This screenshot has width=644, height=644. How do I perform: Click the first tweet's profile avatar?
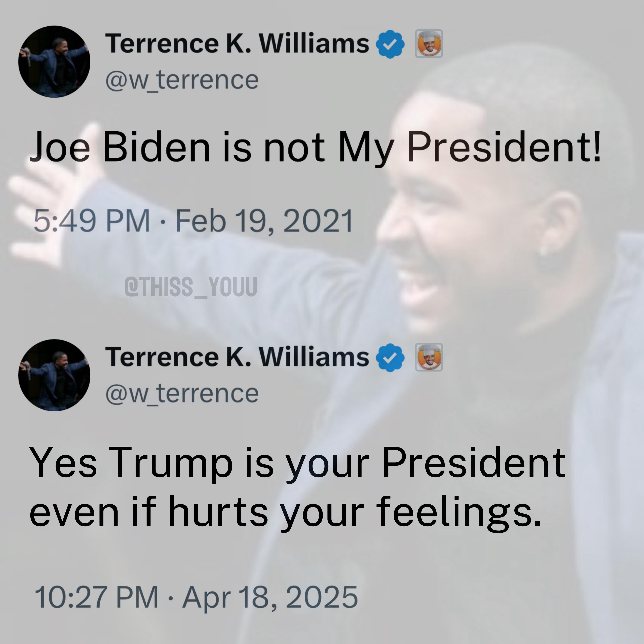coord(54,62)
